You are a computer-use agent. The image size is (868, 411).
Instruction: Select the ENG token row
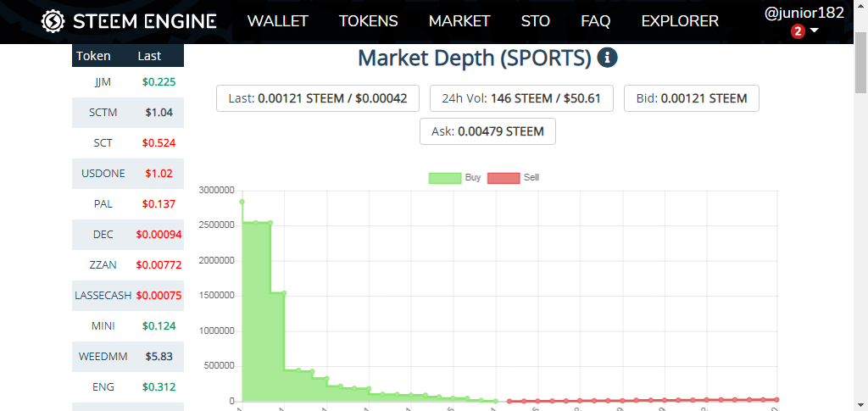(128, 386)
